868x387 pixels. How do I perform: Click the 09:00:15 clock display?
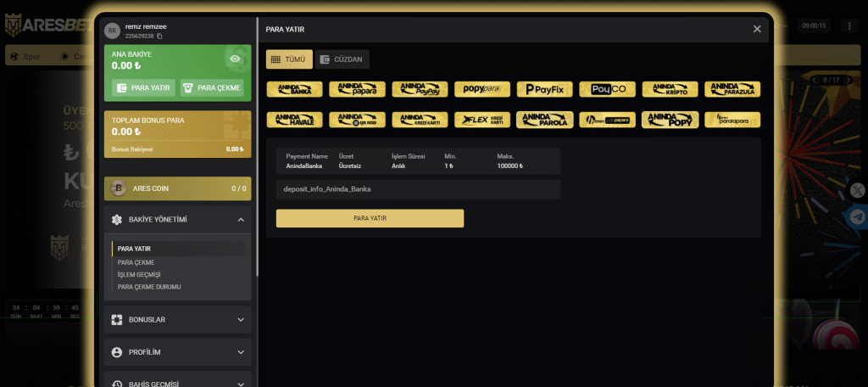pos(814,25)
